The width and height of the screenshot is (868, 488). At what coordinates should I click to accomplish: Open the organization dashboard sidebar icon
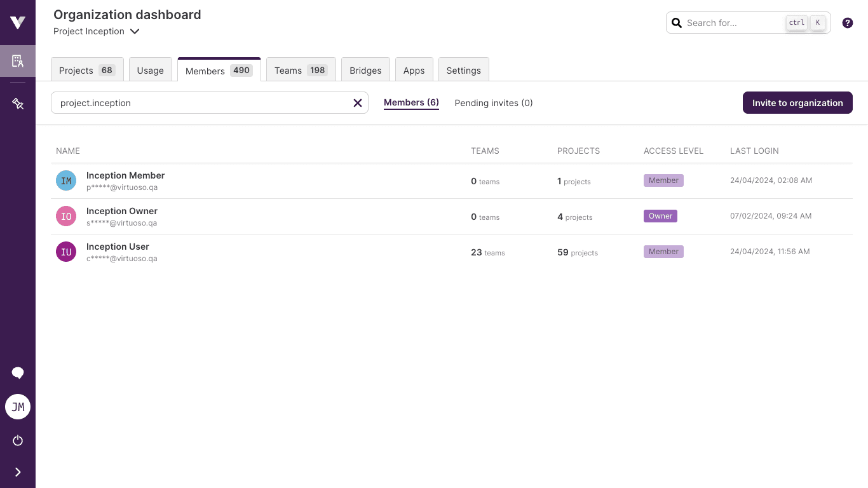(x=18, y=61)
